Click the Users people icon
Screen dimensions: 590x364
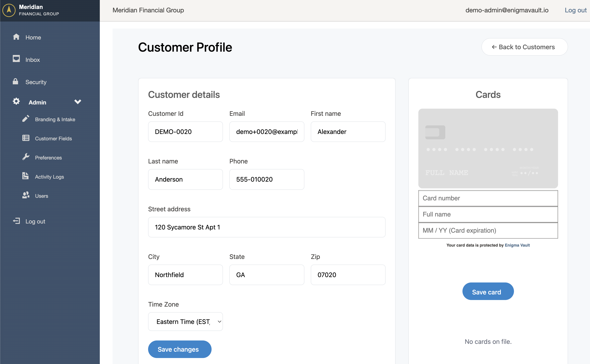(26, 195)
